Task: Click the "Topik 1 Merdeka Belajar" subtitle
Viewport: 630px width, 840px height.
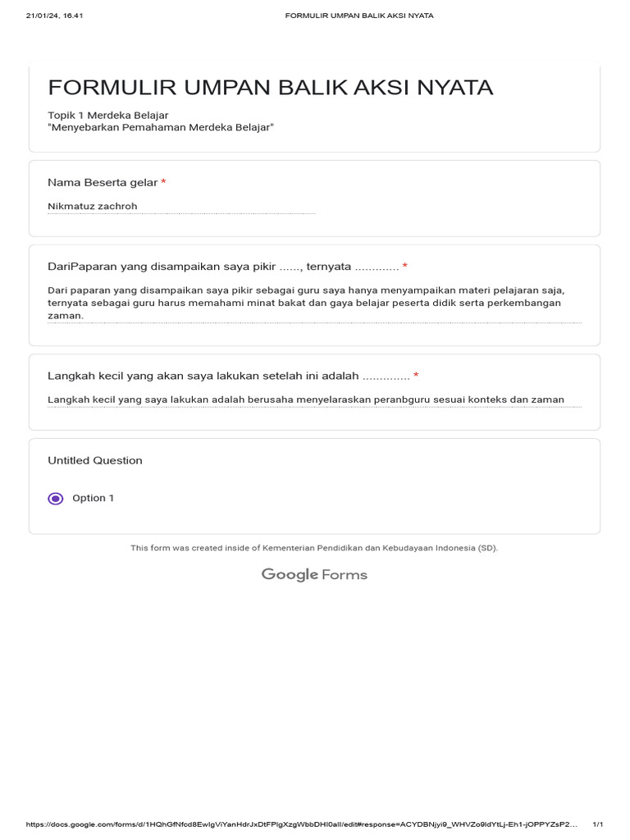Action: (x=108, y=115)
